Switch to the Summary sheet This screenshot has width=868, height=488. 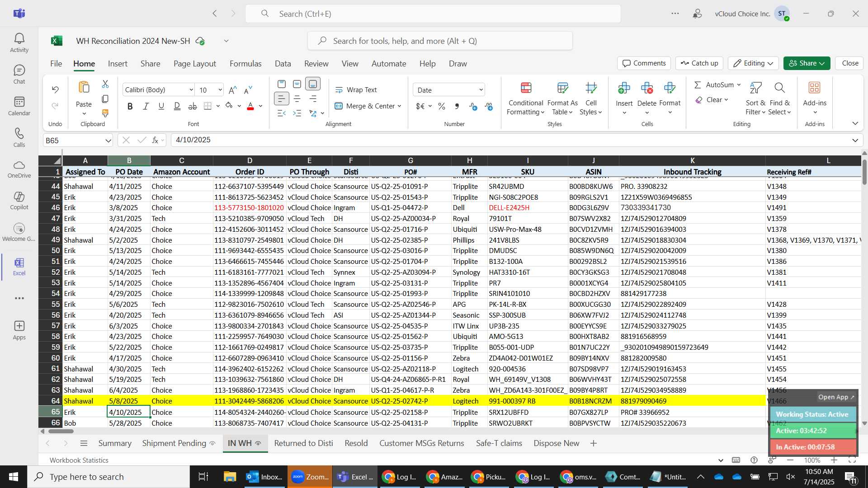[115, 443]
